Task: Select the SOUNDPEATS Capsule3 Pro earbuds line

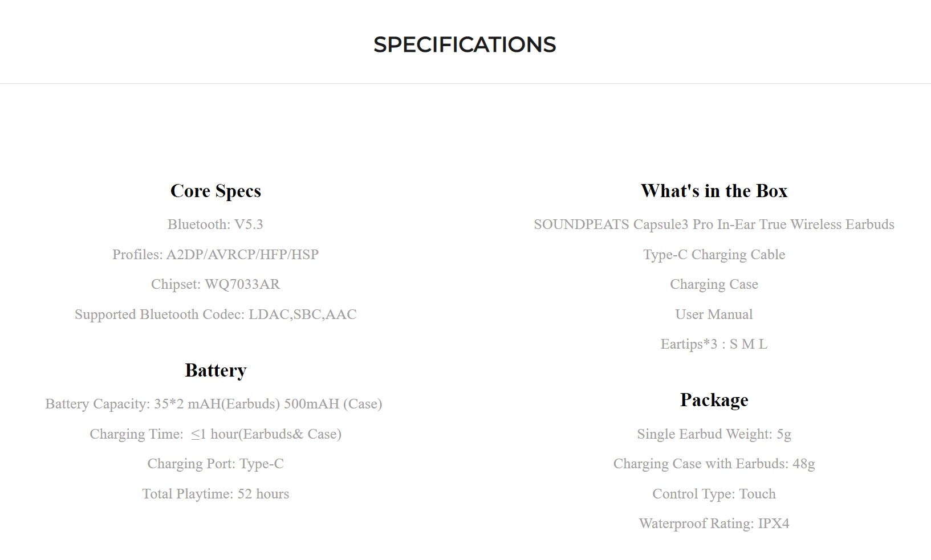Action: coord(714,224)
